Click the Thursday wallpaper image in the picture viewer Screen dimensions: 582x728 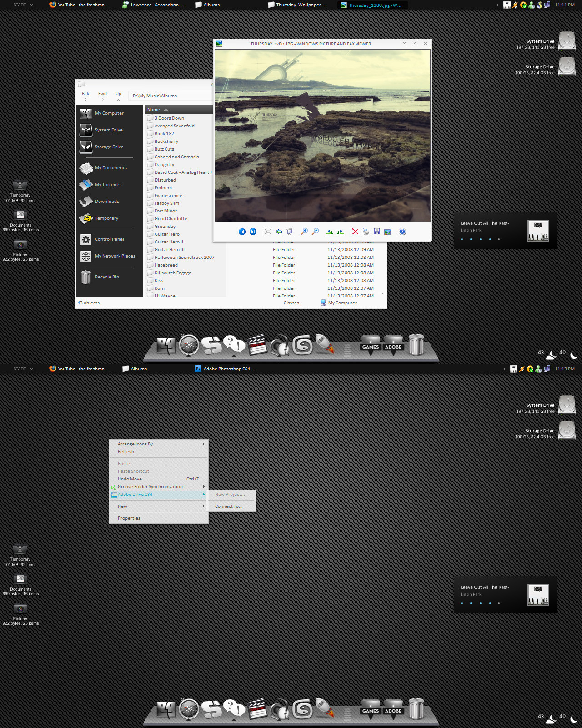point(322,136)
